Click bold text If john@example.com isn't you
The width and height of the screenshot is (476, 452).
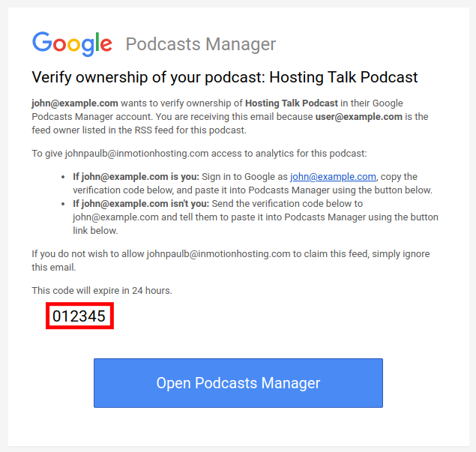(141, 204)
